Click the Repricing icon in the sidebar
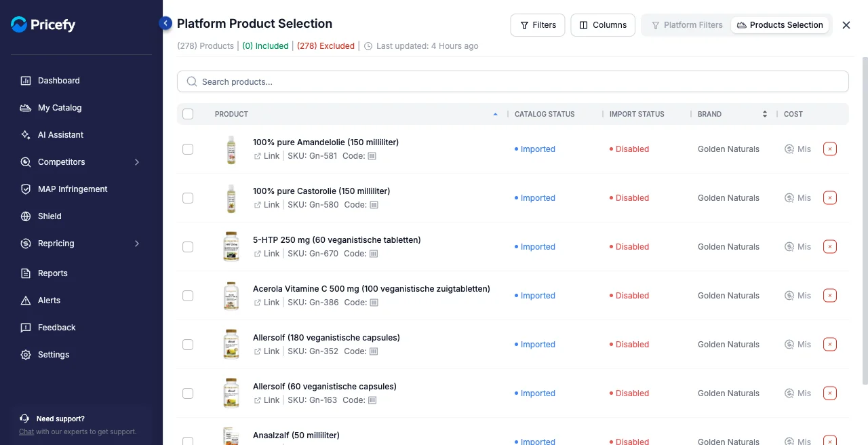868x445 pixels. tap(26, 244)
